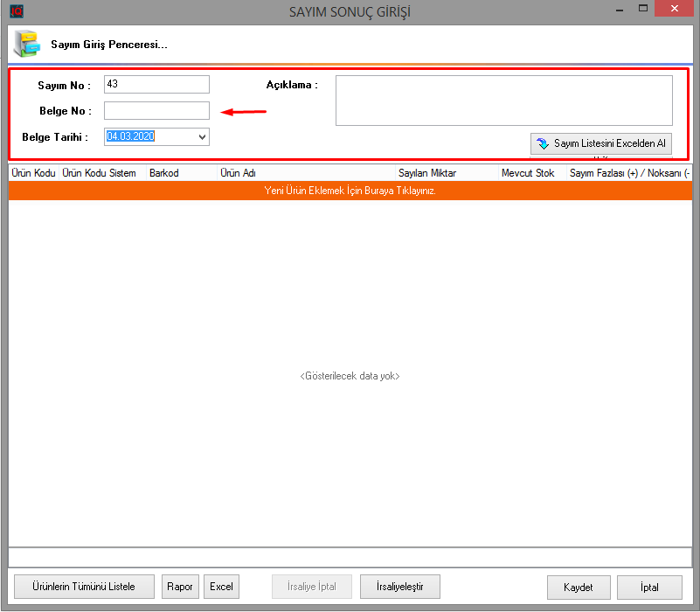Click the İrsaliyeleştir button
Viewport: 700px width, 612px height.
coord(399,587)
